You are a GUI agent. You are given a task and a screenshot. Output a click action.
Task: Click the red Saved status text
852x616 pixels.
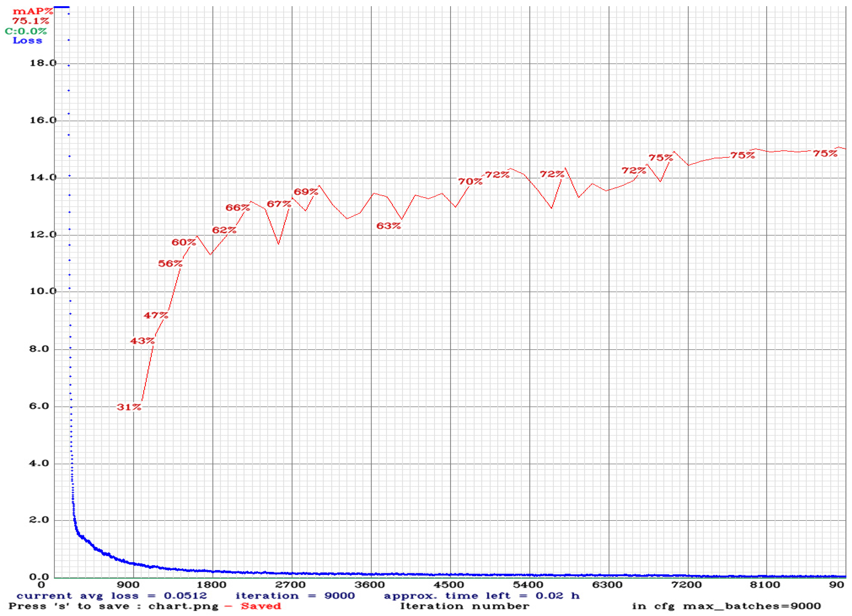(261, 606)
